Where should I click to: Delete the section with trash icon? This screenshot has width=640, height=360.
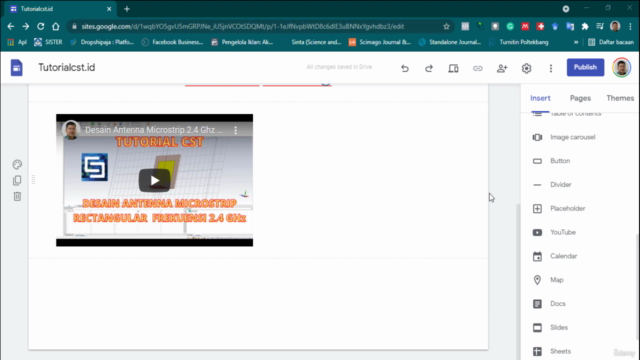coord(17,196)
